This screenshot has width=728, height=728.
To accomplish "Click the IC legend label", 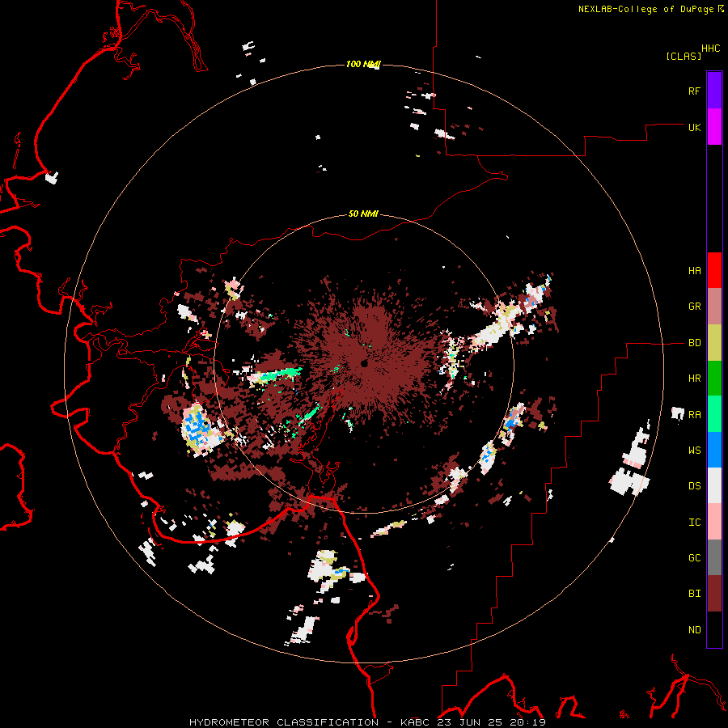I will (x=694, y=523).
